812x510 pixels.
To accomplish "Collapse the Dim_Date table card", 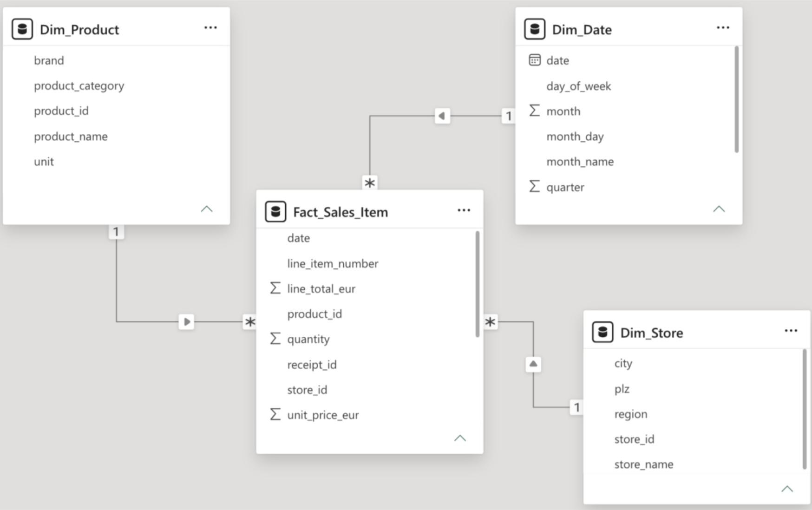I will tap(719, 209).
